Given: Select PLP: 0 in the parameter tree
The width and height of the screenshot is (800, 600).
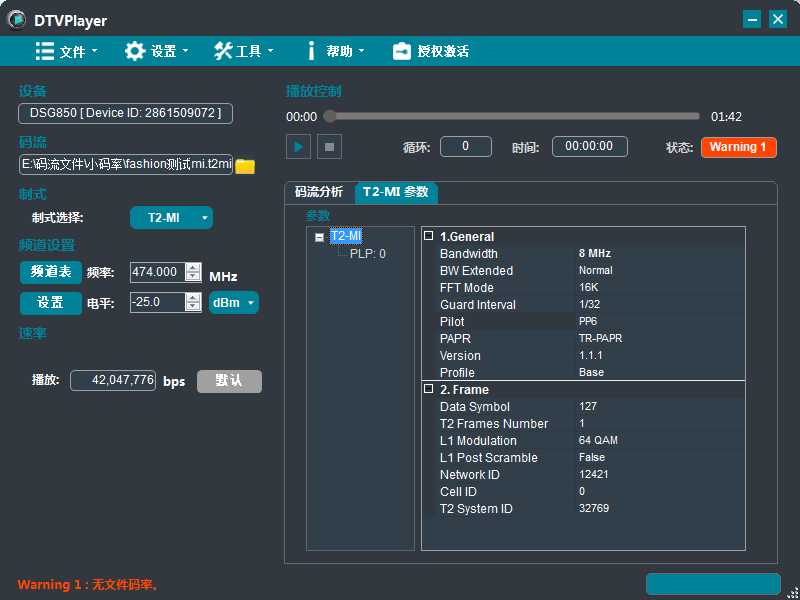Looking at the screenshot, I should point(367,254).
